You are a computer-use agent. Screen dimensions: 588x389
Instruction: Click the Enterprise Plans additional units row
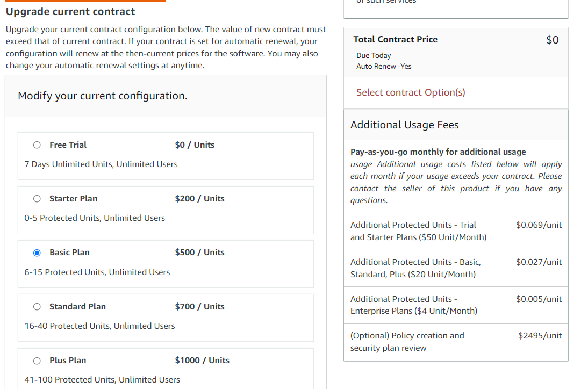coord(455,305)
